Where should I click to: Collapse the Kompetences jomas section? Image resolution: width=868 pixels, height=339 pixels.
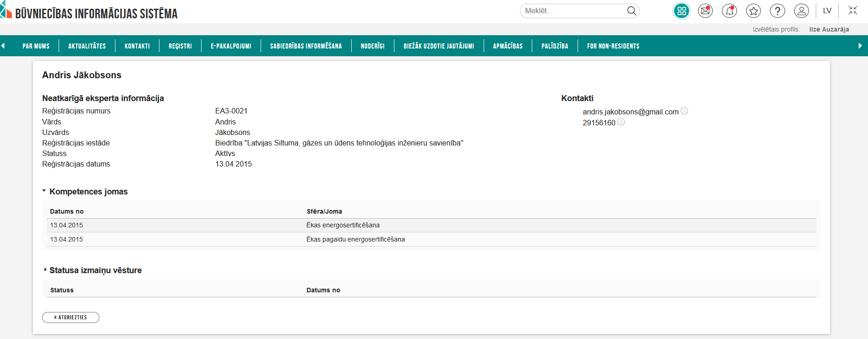point(44,191)
